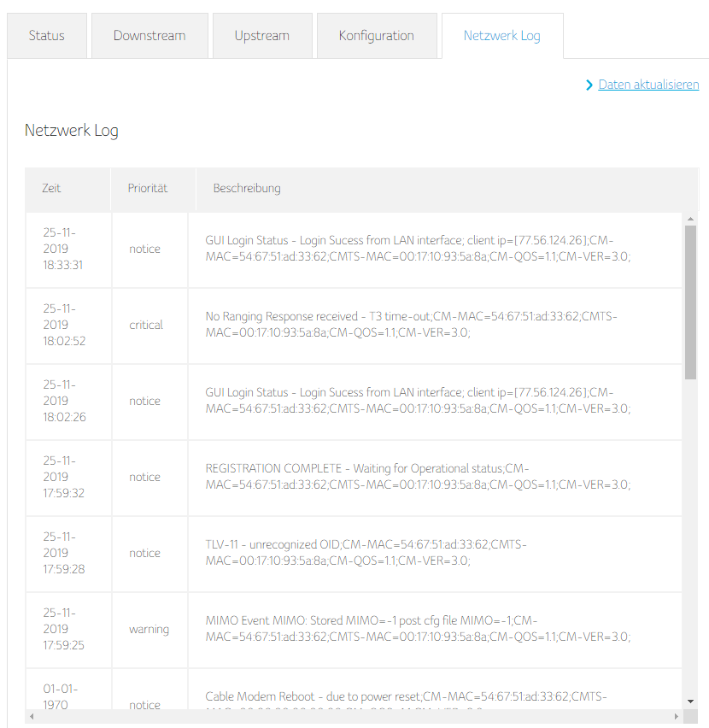Click the chevron icon beside Daten aktualisieren
The image size is (709, 728).
pyautogui.click(x=589, y=85)
